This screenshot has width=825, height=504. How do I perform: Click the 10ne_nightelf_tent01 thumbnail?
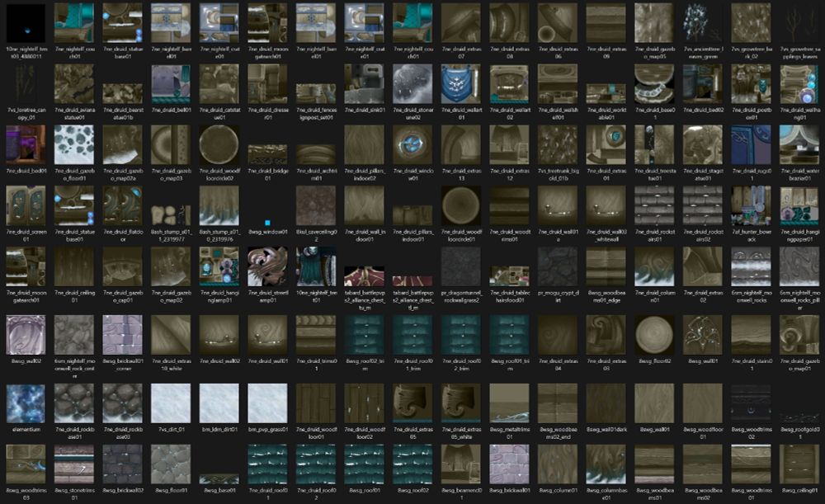(316, 267)
